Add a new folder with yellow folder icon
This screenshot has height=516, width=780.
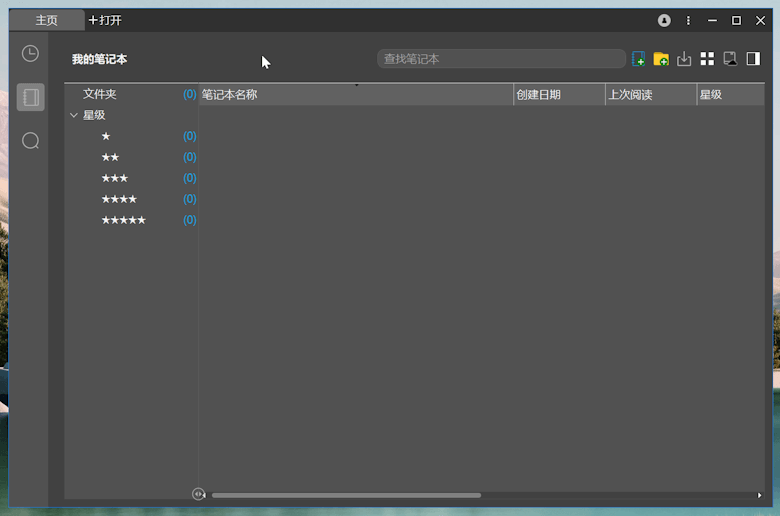661,59
